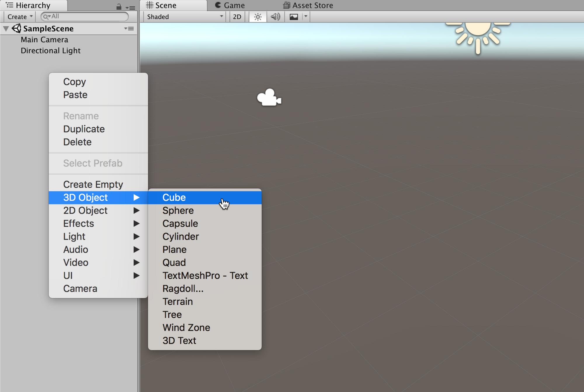
Task: Select the camera gizmo in scene
Action: click(269, 98)
